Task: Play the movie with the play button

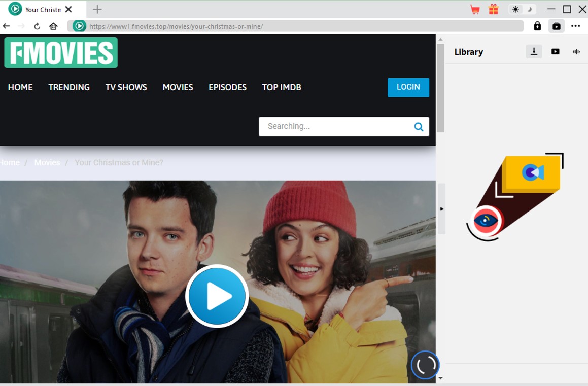Action: point(217,296)
